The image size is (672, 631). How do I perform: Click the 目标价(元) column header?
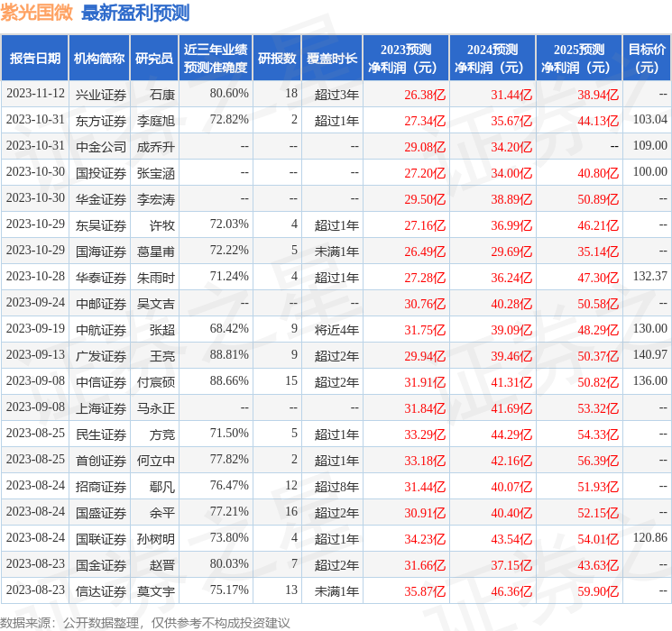pyautogui.click(x=647, y=59)
